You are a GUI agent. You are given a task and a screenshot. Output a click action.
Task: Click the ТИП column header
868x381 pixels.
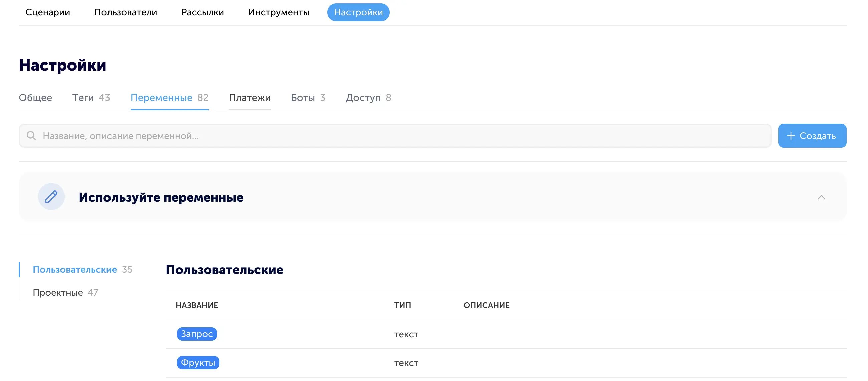coord(402,305)
